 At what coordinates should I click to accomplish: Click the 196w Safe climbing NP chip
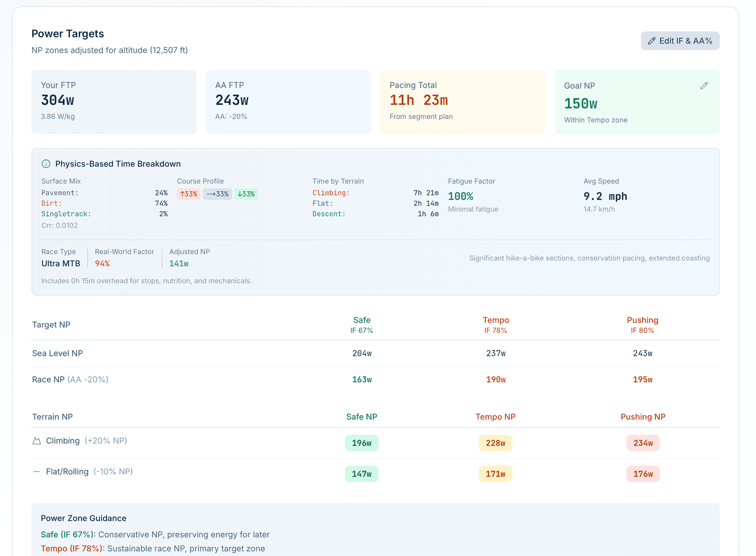click(361, 443)
